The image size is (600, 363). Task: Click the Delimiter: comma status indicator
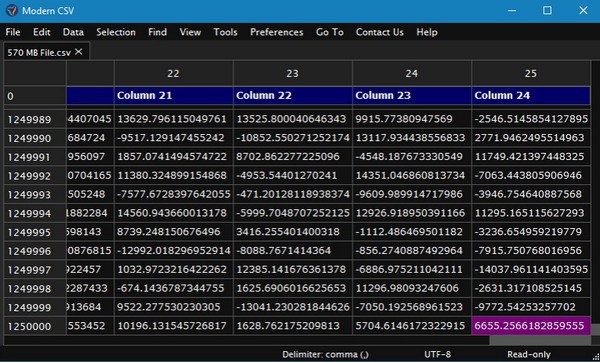[x=325, y=355]
